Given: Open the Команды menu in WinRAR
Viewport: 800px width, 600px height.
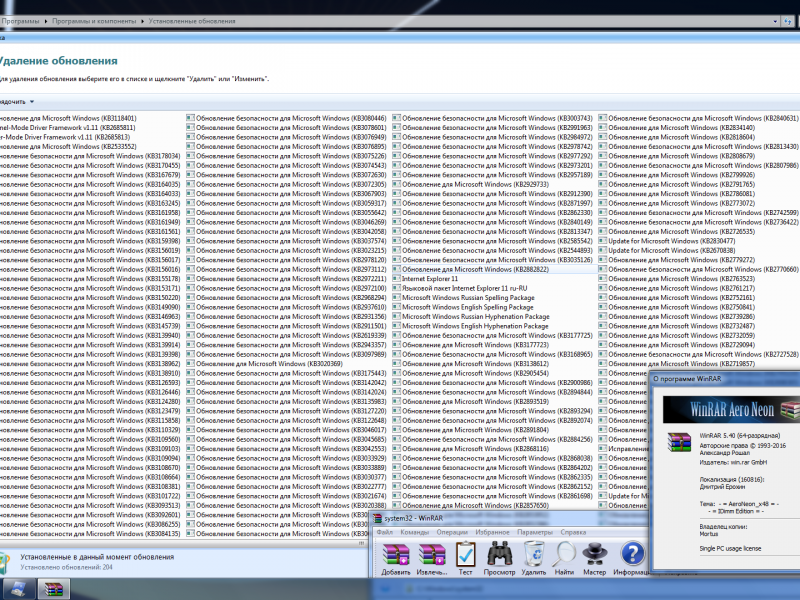Looking at the screenshot, I should (414, 532).
